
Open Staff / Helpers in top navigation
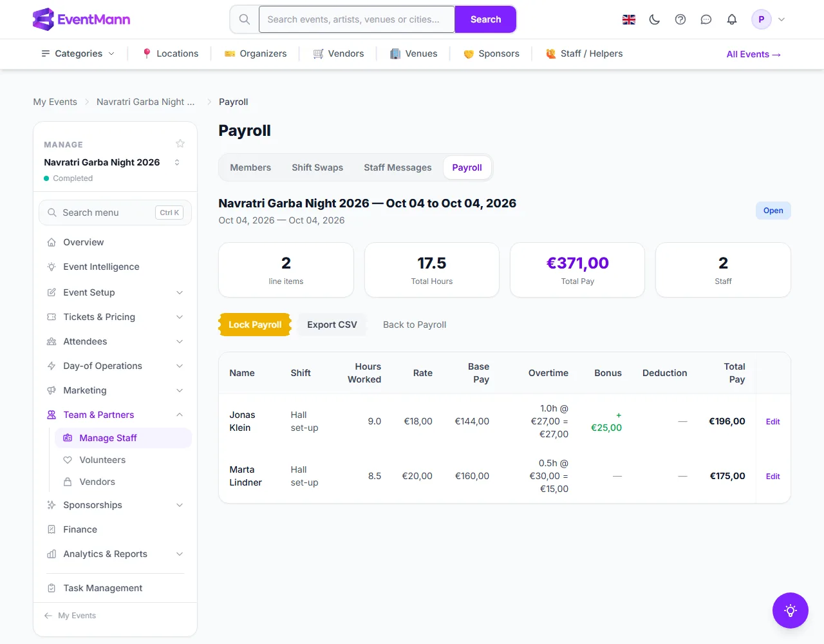pyautogui.click(x=584, y=53)
